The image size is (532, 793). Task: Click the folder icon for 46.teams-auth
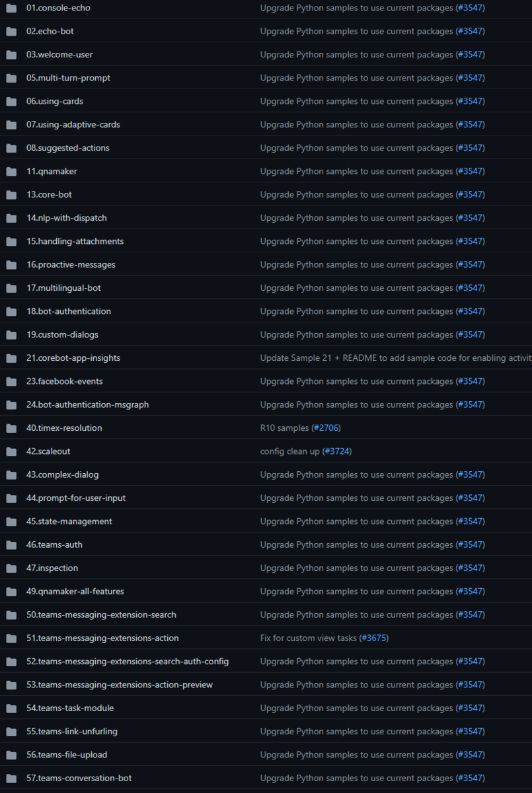click(11, 545)
